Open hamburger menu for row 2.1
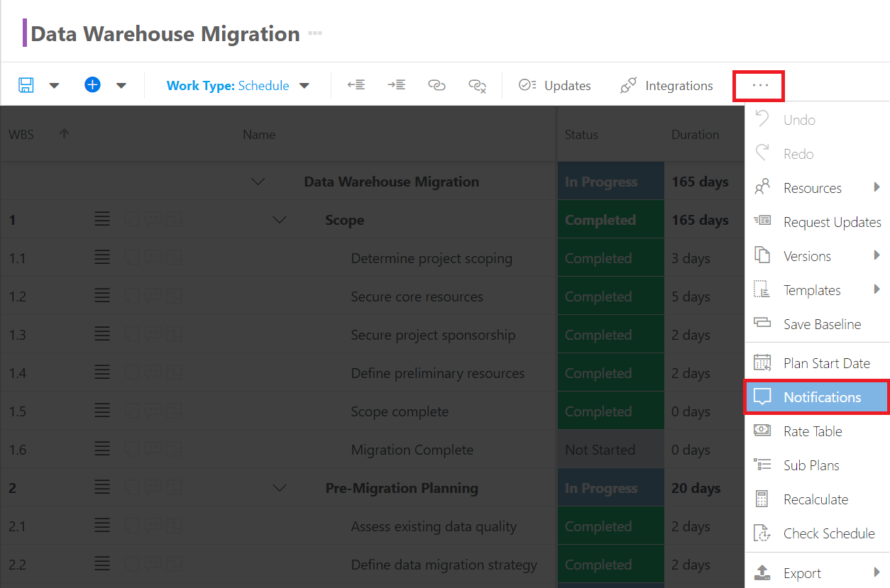The width and height of the screenshot is (890, 588). 102,526
